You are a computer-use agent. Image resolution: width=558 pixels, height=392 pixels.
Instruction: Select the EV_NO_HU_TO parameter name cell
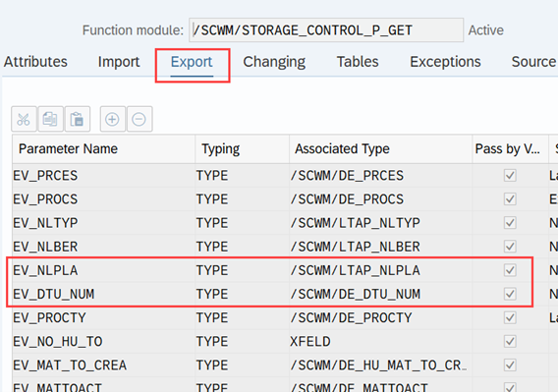pyautogui.click(x=103, y=342)
